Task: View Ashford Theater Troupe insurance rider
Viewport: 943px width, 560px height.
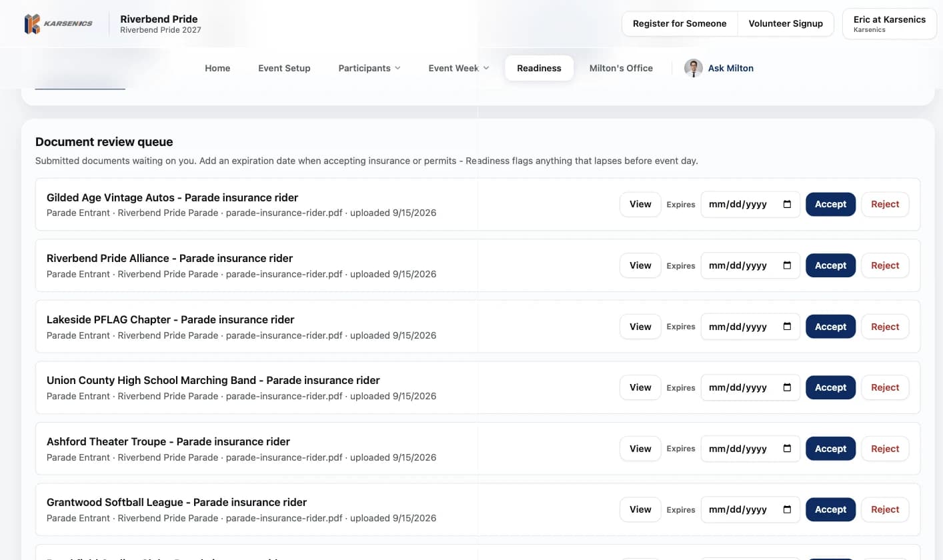Action: point(640,449)
